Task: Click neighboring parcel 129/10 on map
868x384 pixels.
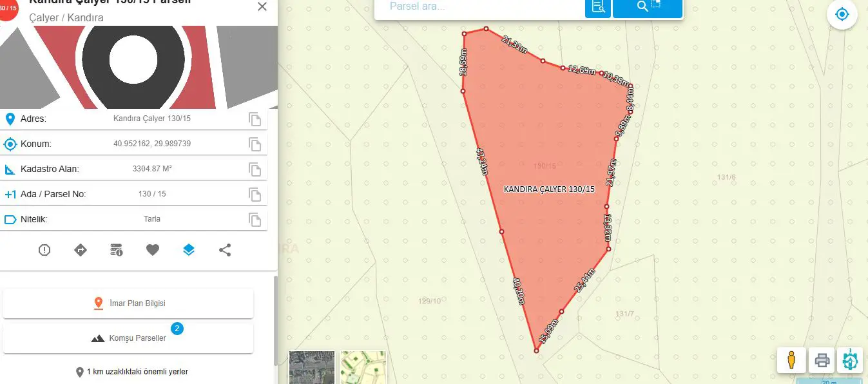Action: (430, 301)
